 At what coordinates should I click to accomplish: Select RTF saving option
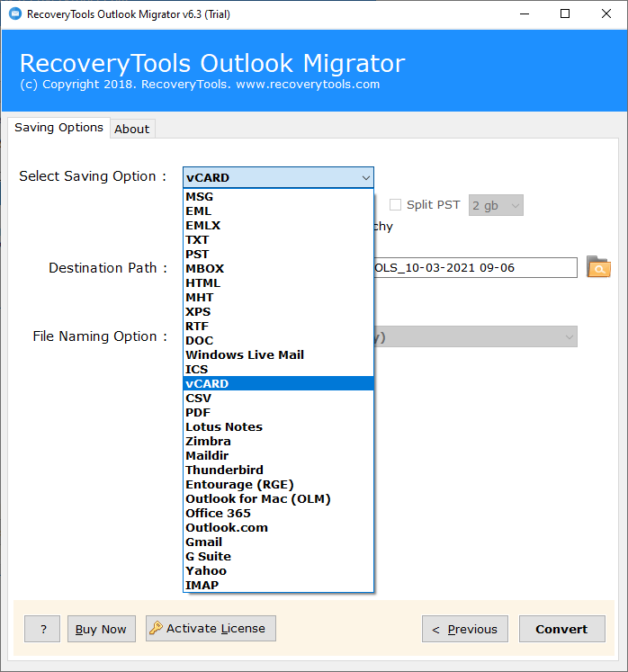click(278, 327)
